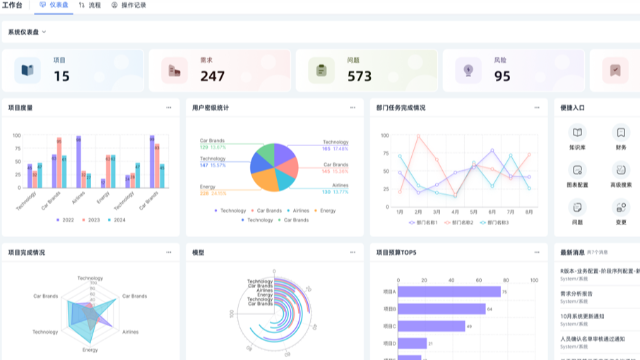The width and height of the screenshot is (640, 360).
Task: Click the purple lightbulb icon on 风险 card
Action: [468, 70]
